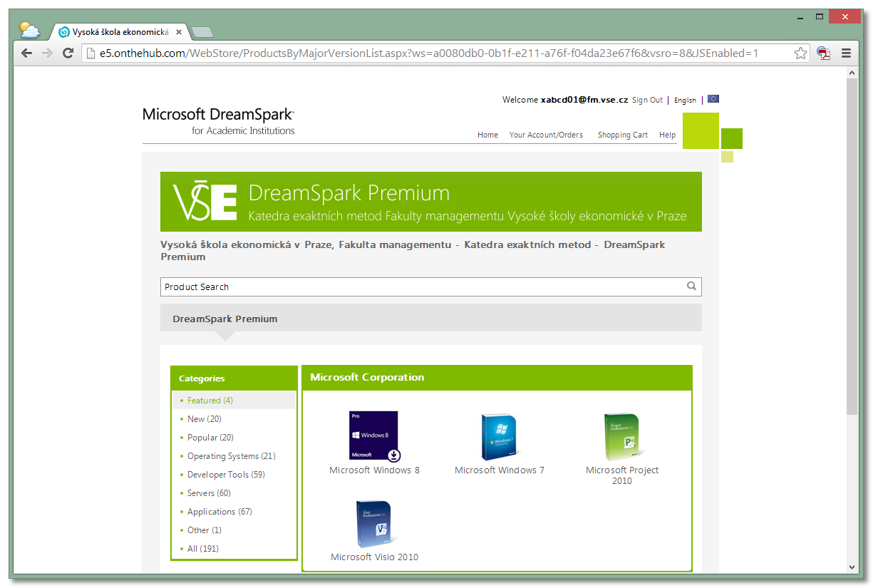This screenshot has height=588, width=873.
Task: Click the vertical scrollbar thumb
Action: [852, 247]
